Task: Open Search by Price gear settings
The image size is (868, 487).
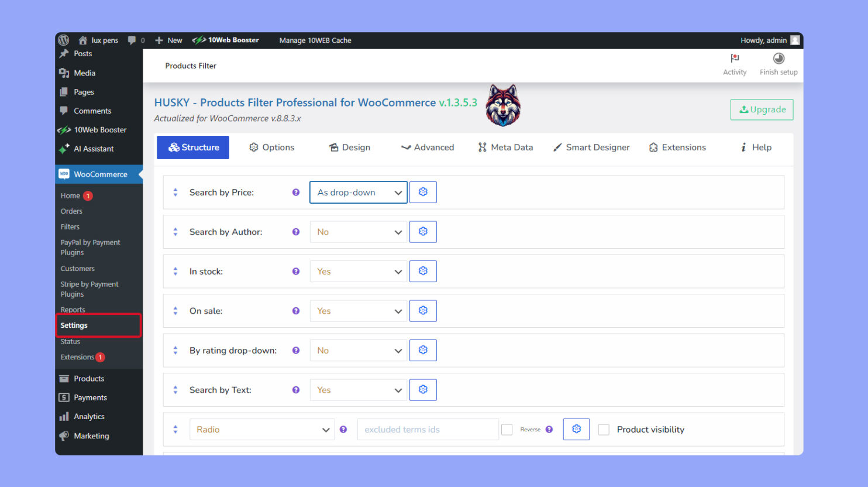Action: point(423,192)
